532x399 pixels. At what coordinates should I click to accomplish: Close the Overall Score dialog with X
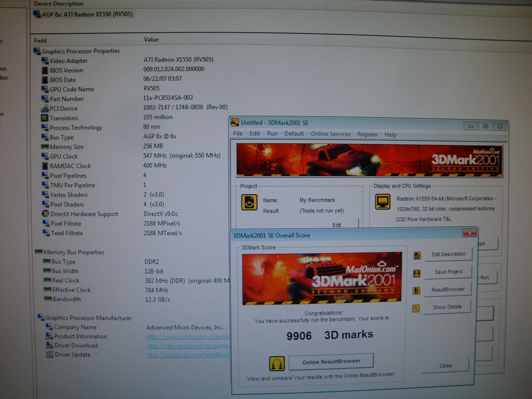(x=469, y=233)
